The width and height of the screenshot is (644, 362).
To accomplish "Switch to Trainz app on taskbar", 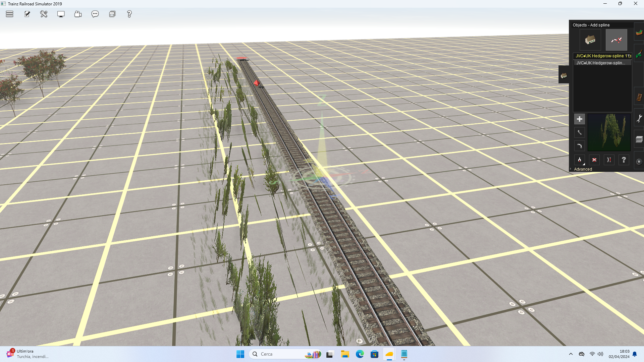I will point(389,354).
